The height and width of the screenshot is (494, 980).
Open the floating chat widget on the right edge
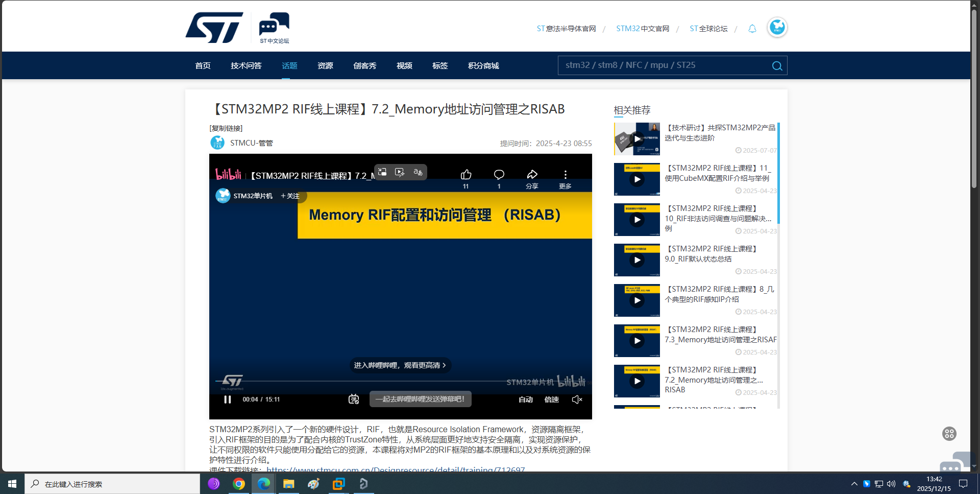point(955,463)
